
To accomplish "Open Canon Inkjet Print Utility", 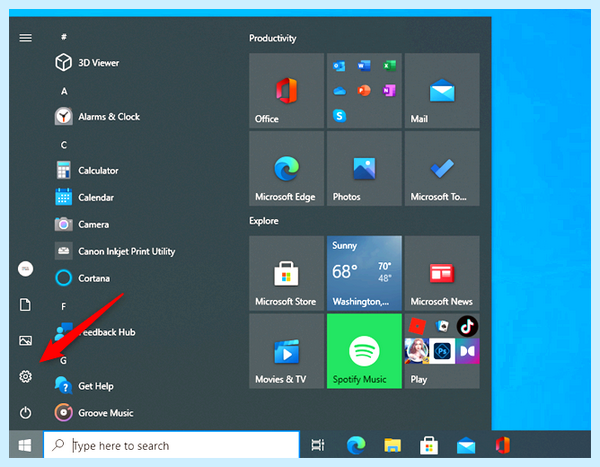I will tap(115, 251).
